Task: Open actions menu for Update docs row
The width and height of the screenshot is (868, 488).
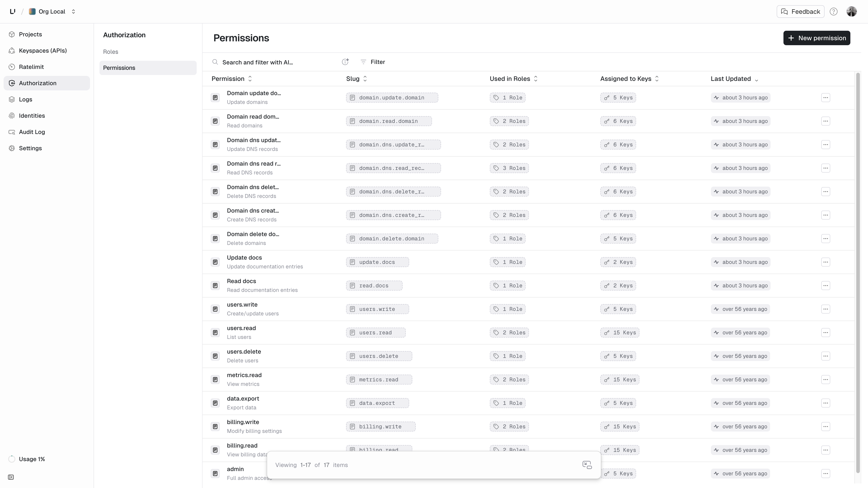Action: coord(826,262)
